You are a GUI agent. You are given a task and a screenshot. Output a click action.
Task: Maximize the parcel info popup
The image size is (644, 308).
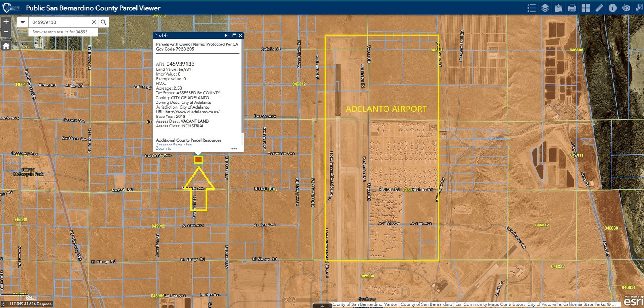point(234,35)
